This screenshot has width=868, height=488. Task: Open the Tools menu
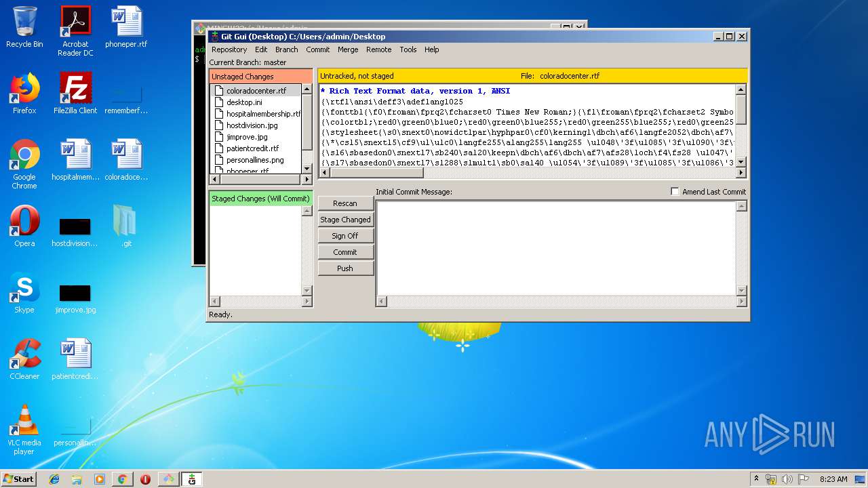click(x=408, y=49)
